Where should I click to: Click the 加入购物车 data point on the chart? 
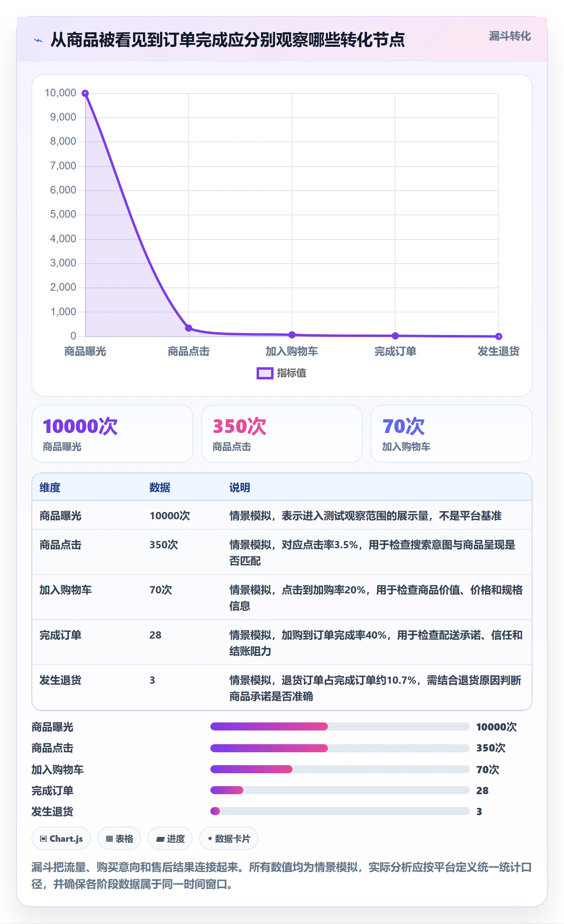coord(292,335)
